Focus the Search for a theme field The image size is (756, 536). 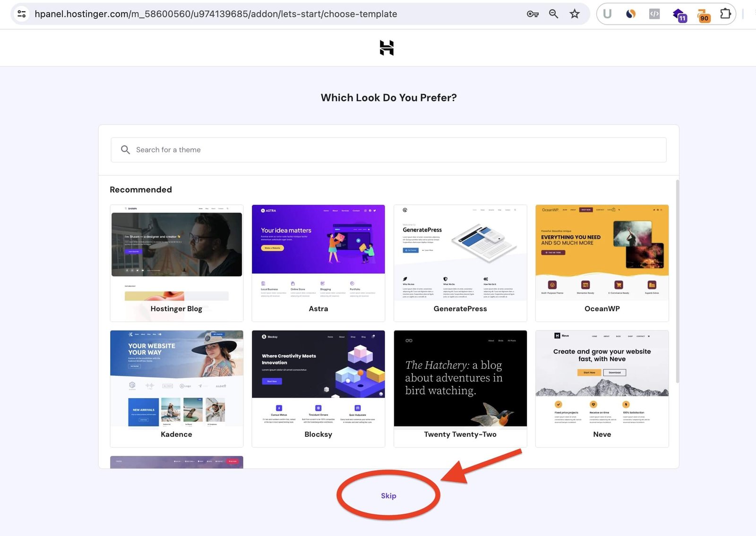tap(388, 150)
